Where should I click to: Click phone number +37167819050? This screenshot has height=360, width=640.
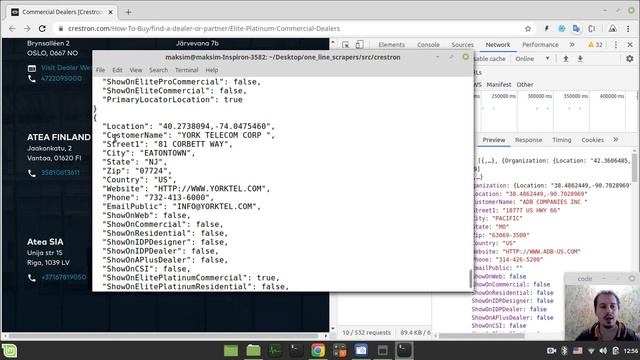click(x=64, y=277)
